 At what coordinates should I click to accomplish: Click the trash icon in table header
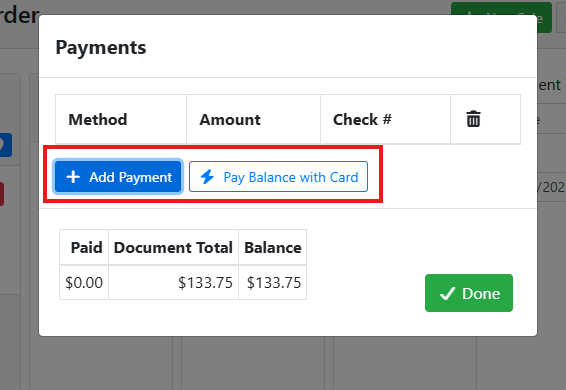(473, 119)
